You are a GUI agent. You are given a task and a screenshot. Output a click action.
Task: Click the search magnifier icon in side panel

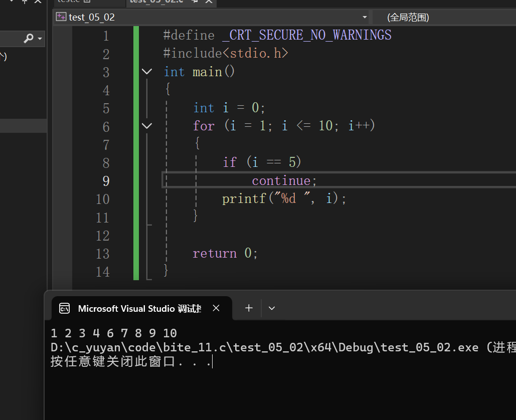pos(29,39)
